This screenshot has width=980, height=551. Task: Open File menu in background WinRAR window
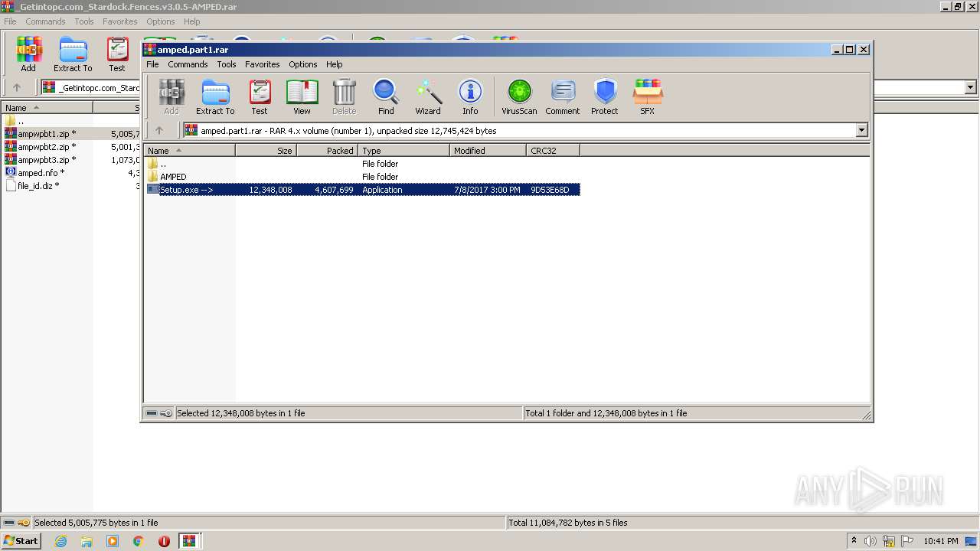pyautogui.click(x=10, y=21)
